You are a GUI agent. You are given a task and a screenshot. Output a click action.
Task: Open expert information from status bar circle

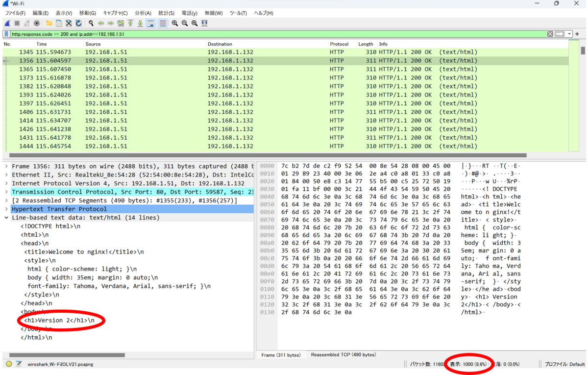9,364
